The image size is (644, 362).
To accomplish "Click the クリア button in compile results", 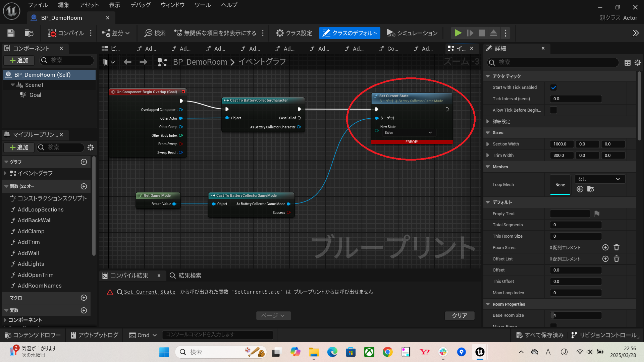I will point(460,315).
